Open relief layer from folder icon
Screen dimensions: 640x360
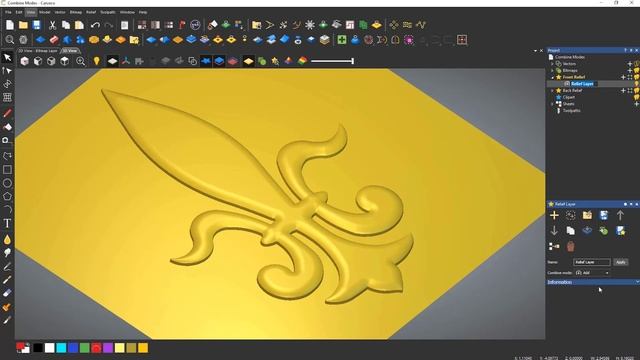click(x=587, y=215)
